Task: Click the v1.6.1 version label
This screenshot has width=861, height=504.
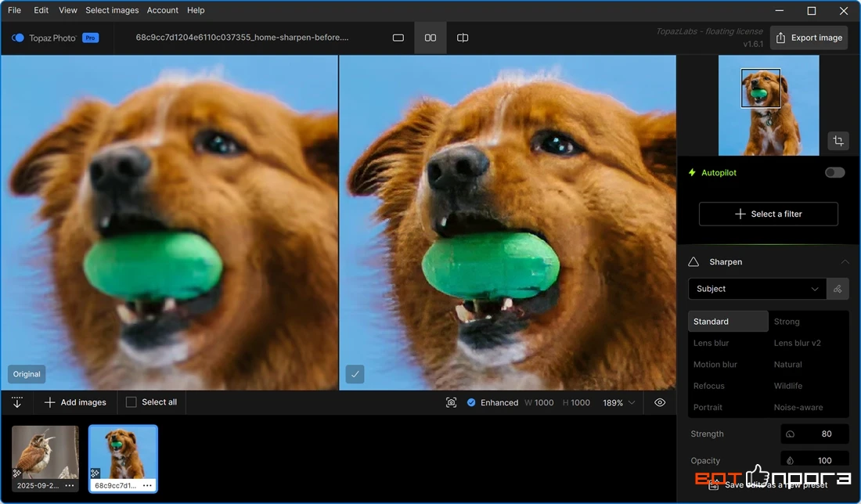Action: pyautogui.click(x=753, y=44)
